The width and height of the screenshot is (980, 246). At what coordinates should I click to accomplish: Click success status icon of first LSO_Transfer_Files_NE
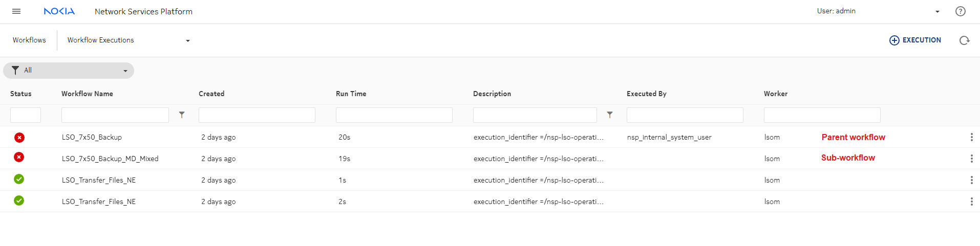19,179
